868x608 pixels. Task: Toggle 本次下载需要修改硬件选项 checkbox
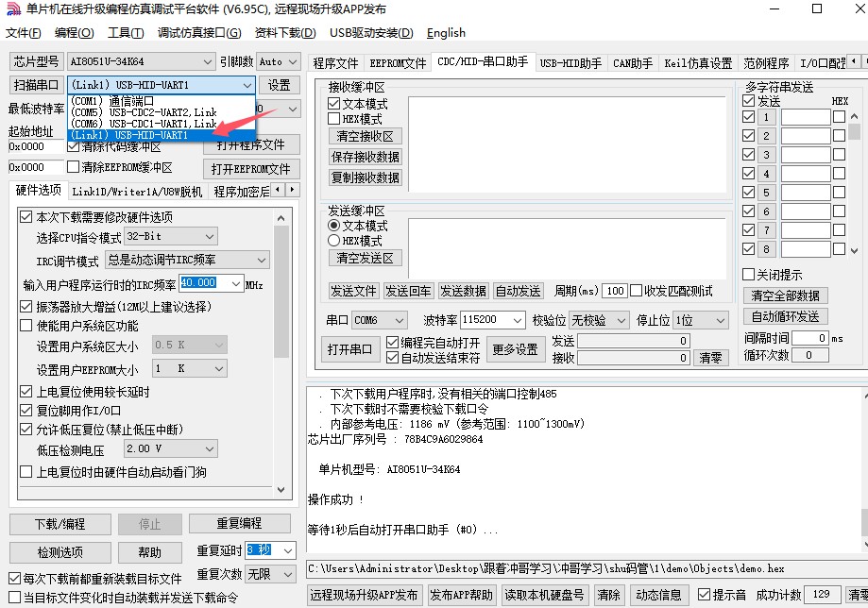tap(26, 217)
